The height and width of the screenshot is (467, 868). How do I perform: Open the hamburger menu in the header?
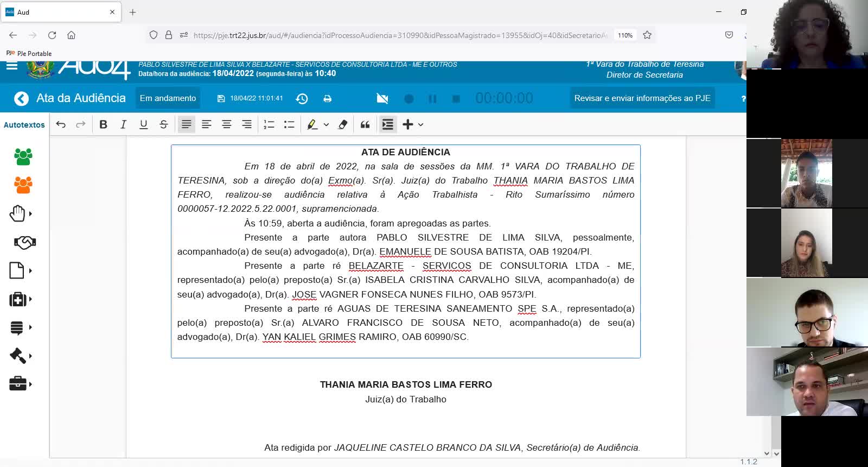click(11, 66)
